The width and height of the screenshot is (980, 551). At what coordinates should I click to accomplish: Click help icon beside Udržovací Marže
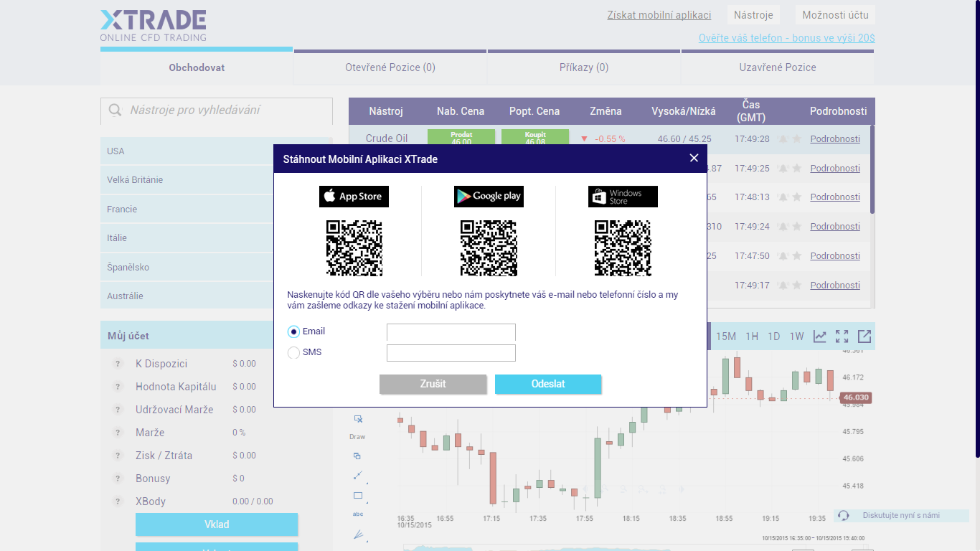(x=118, y=410)
